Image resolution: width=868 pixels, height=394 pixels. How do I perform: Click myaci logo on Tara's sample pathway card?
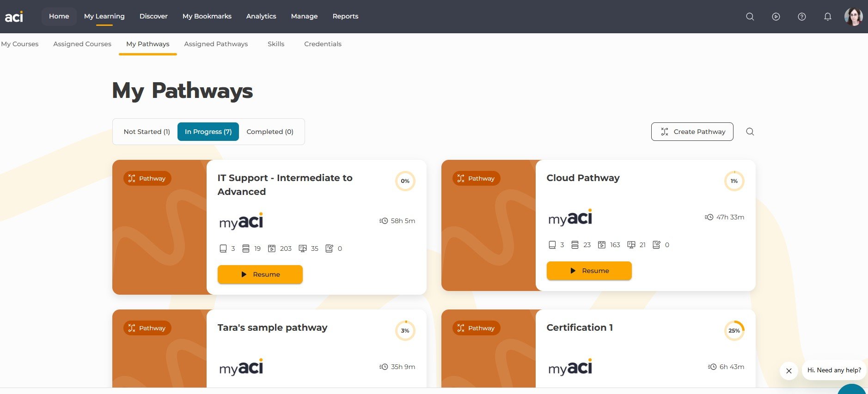[x=241, y=367]
